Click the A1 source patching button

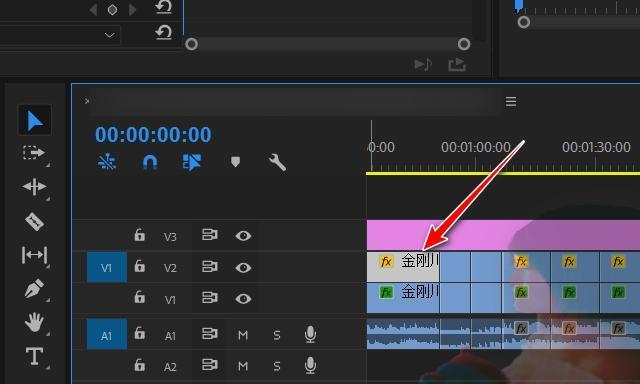click(x=107, y=335)
